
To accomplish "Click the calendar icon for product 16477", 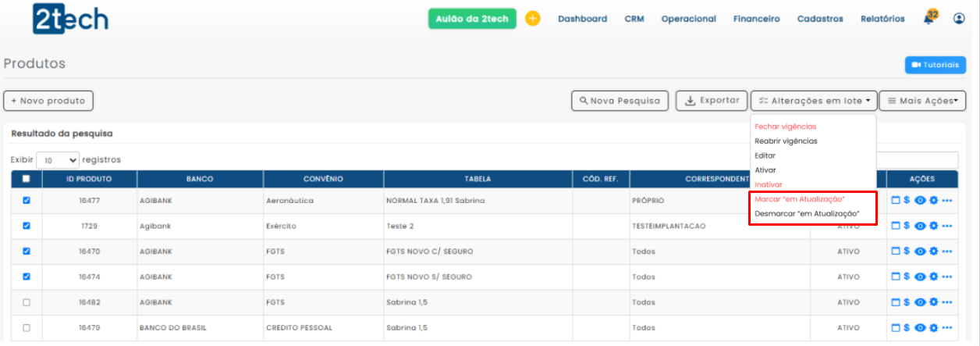I will 896,201.
